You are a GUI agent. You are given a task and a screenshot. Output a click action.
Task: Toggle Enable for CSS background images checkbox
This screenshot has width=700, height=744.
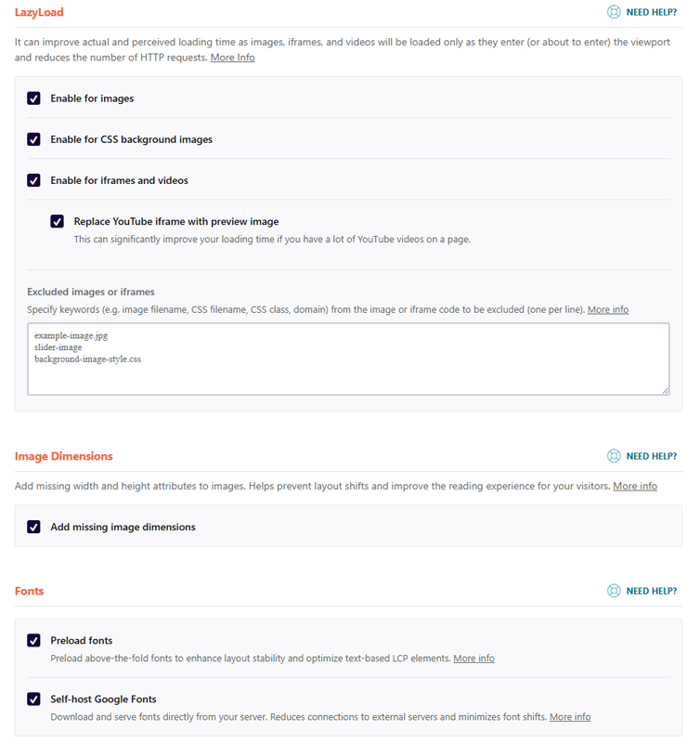tap(33, 139)
